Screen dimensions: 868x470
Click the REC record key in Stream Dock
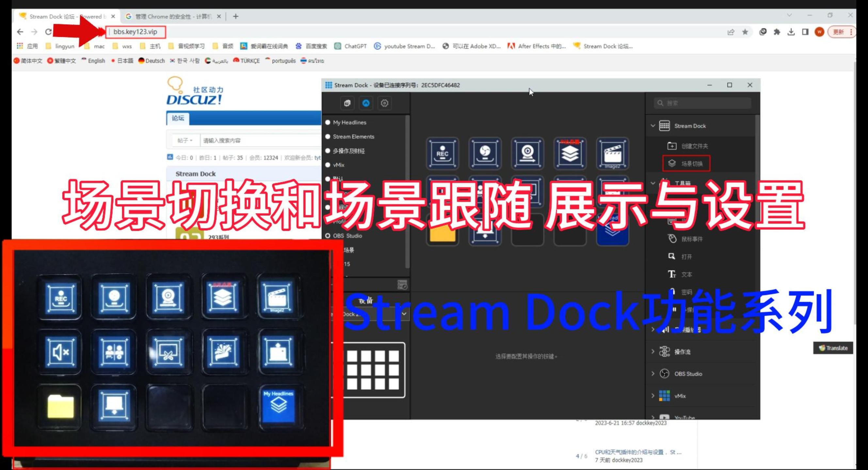(442, 153)
